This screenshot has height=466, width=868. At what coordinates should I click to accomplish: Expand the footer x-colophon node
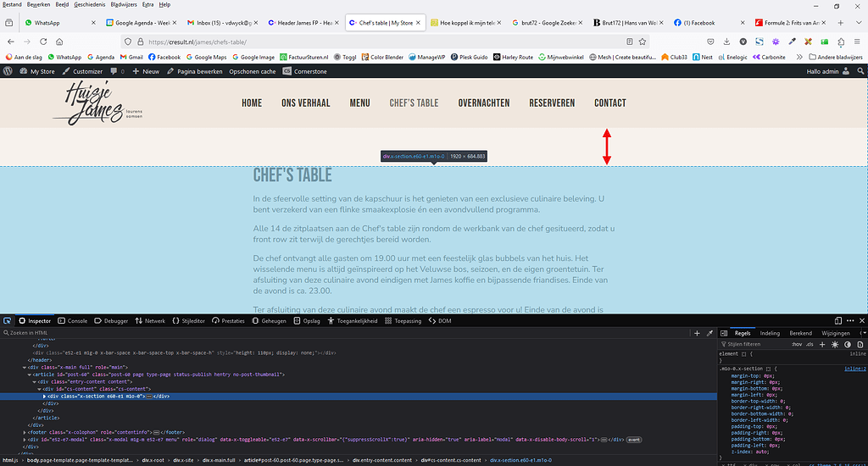coord(24,432)
